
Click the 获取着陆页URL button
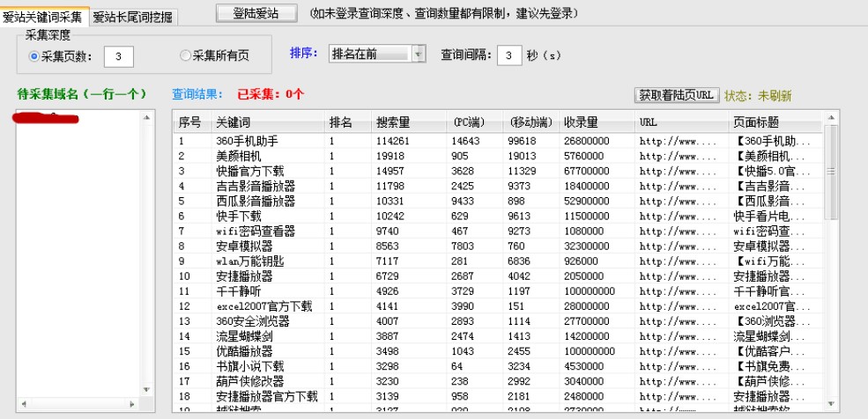(x=677, y=95)
